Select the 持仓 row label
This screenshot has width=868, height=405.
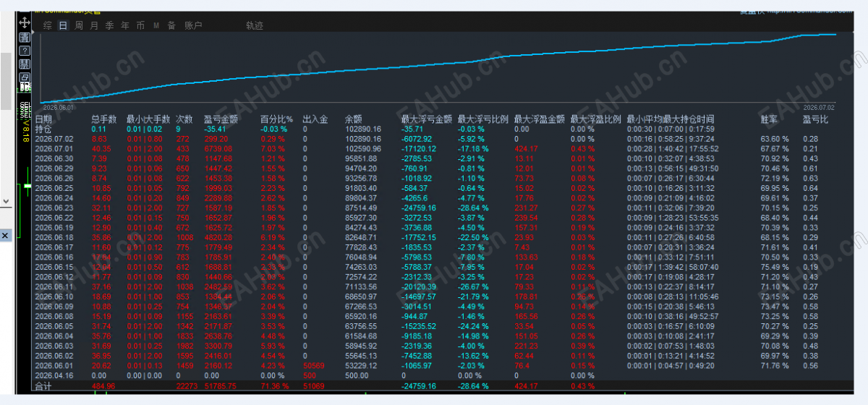pyautogui.click(x=43, y=129)
